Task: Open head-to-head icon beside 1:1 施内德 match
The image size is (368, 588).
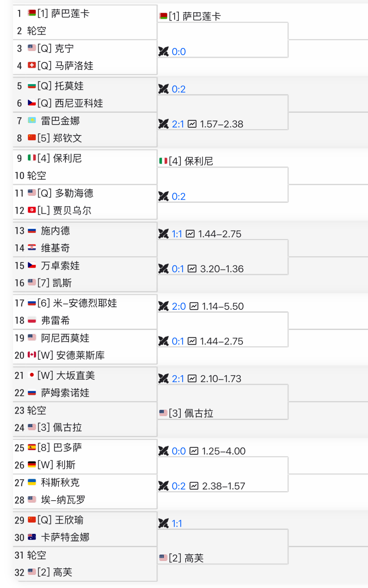Action: click(x=163, y=234)
